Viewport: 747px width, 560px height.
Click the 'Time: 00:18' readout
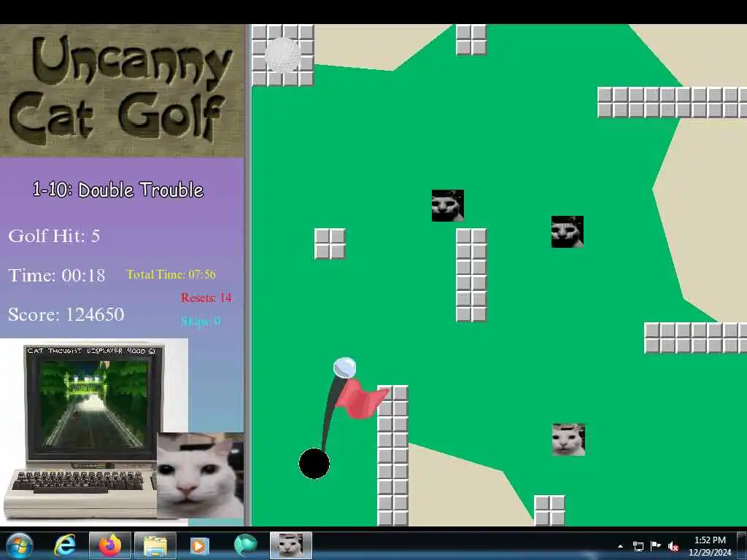point(57,275)
